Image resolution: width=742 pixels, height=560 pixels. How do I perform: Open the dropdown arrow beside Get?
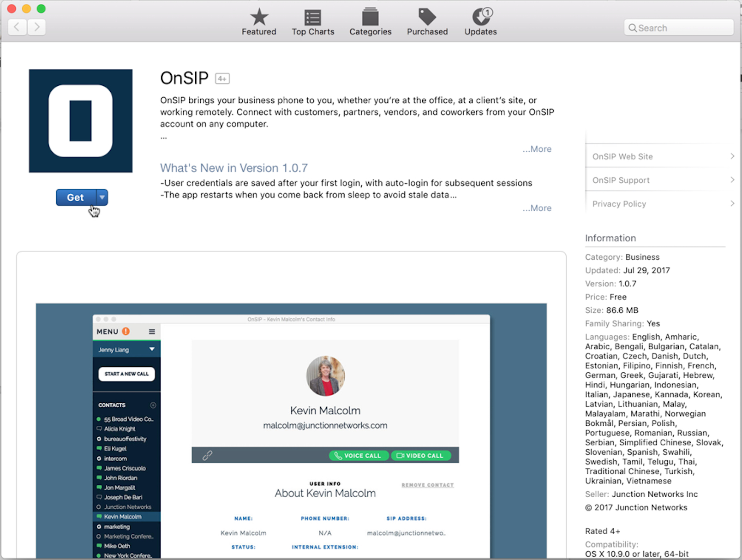(x=102, y=197)
